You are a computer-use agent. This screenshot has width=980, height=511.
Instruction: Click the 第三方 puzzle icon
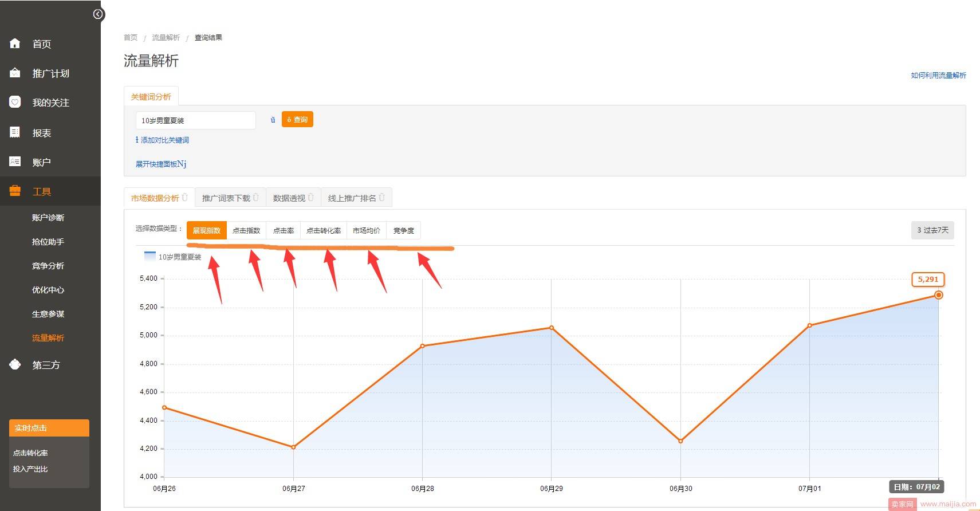pyautogui.click(x=15, y=364)
